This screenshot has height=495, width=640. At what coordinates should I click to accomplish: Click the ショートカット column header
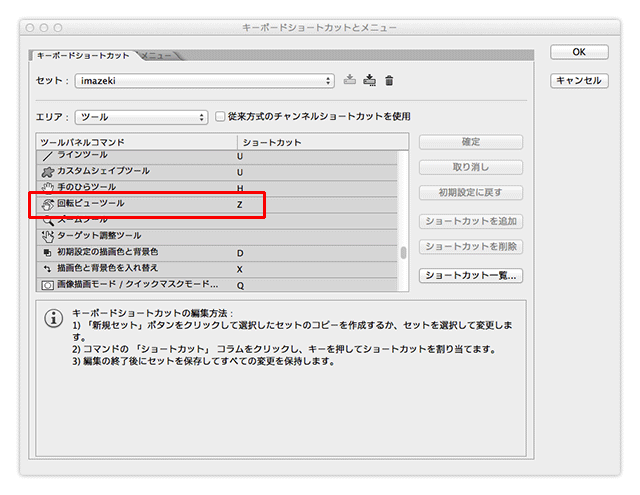click(323, 142)
